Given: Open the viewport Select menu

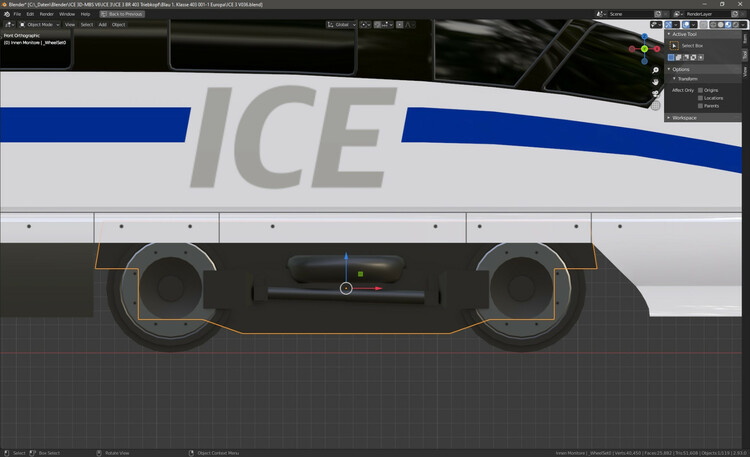Looking at the screenshot, I should tap(87, 24).
